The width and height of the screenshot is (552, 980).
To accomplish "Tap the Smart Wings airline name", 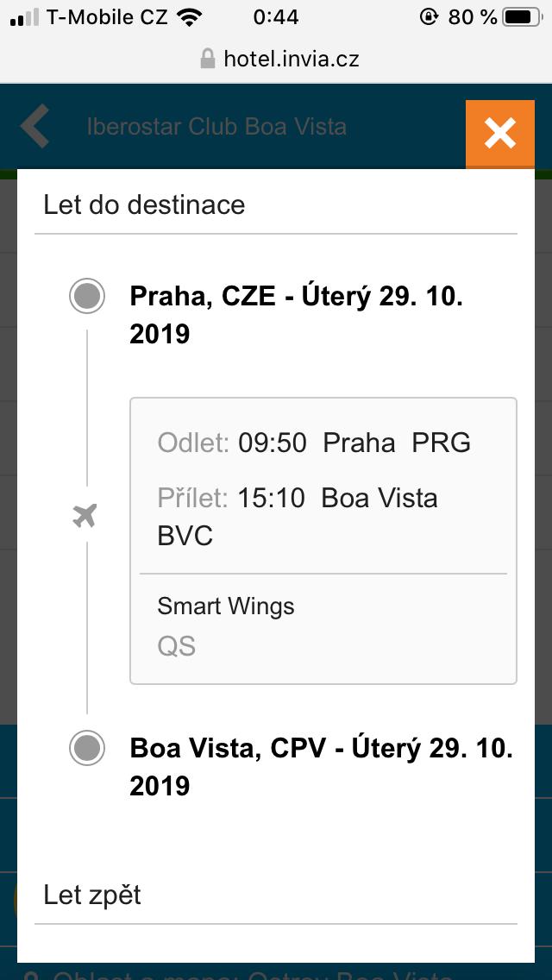I will [x=225, y=606].
